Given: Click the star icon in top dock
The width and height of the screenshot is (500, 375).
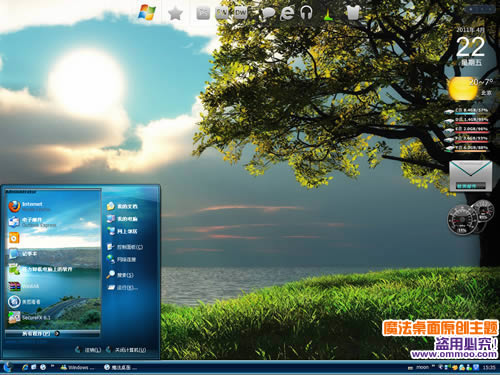Looking at the screenshot, I should [x=175, y=13].
